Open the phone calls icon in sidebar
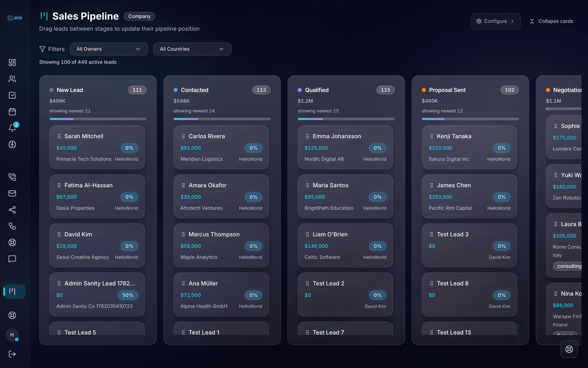The width and height of the screenshot is (588, 368). pyautogui.click(x=12, y=177)
